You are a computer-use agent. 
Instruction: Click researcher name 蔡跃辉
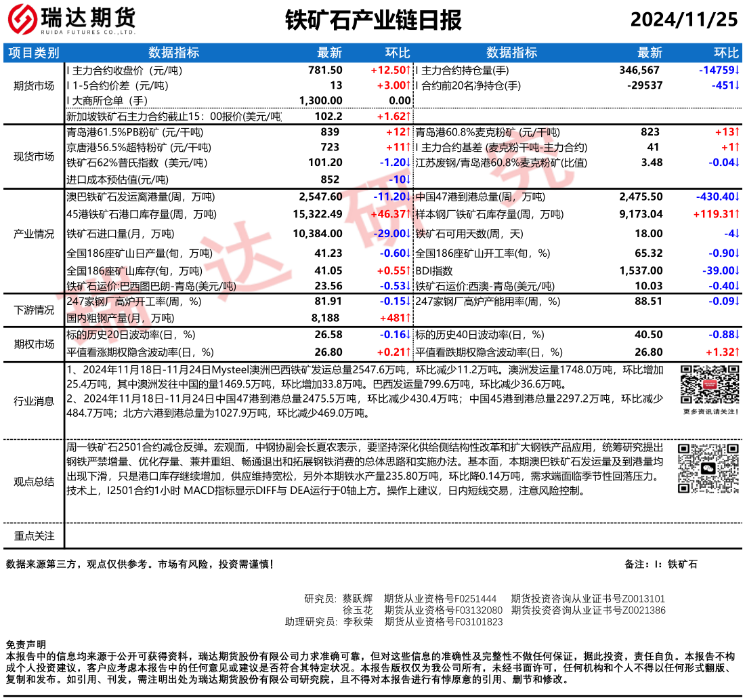tap(357, 598)
